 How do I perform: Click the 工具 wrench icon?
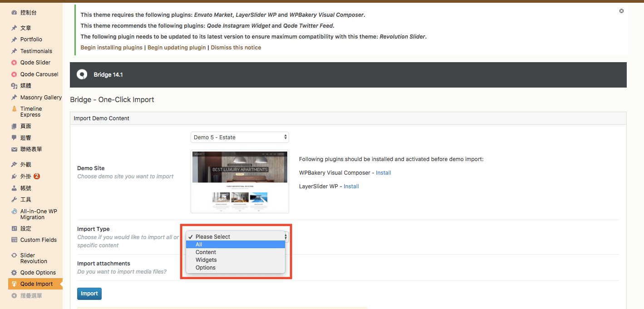pos(14,200)
